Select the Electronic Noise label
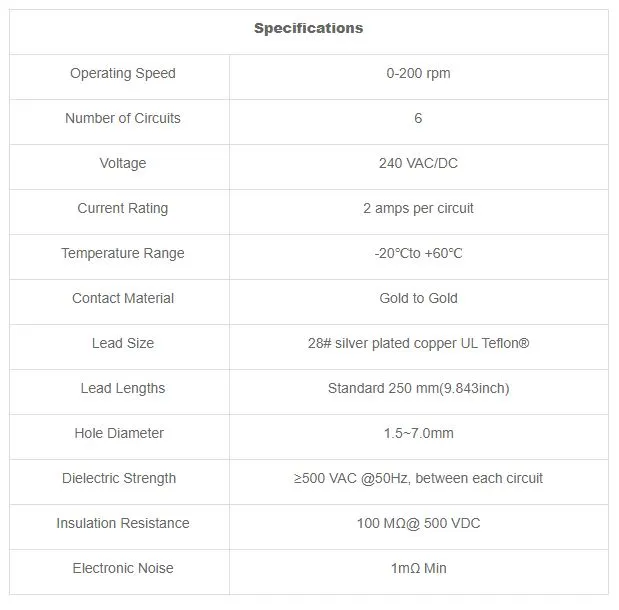Image resolution: width=619 pixels, height=610 pixels. click(123, 568)
